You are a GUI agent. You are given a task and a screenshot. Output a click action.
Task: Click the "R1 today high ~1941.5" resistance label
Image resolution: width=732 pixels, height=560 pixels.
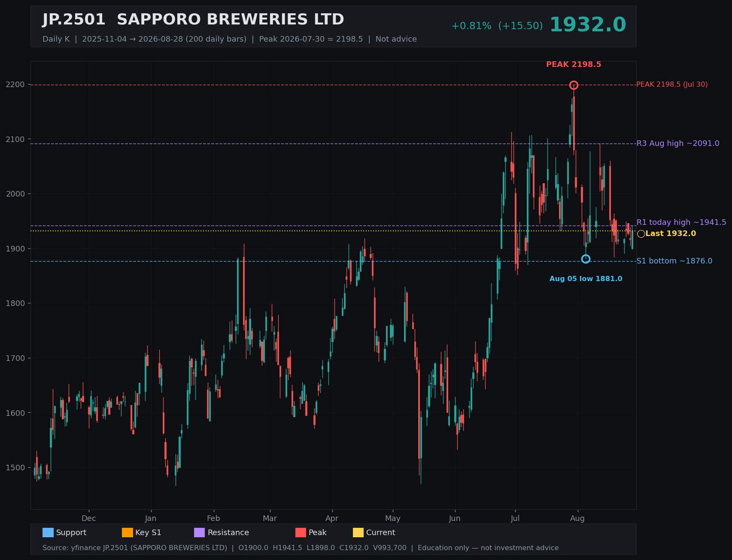[681, 222]
